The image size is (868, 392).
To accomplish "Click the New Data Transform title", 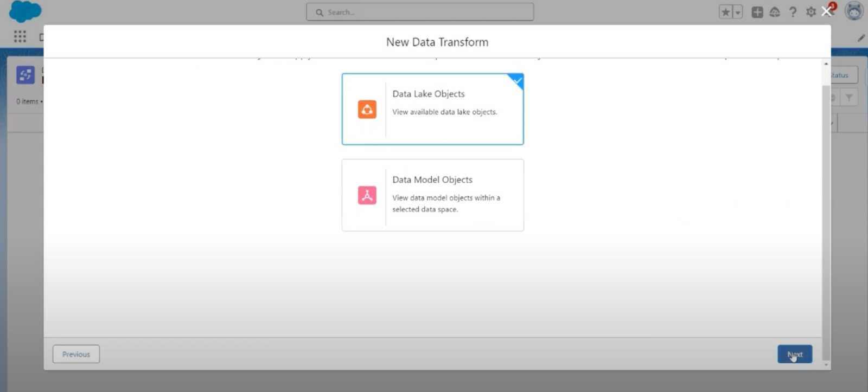I will (437, 42).
